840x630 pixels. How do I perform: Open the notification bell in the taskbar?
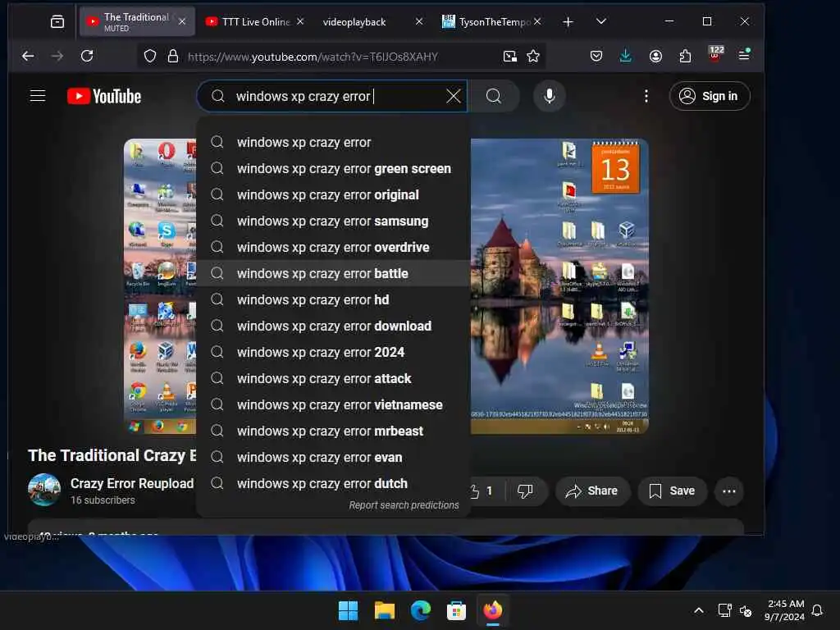817,610
